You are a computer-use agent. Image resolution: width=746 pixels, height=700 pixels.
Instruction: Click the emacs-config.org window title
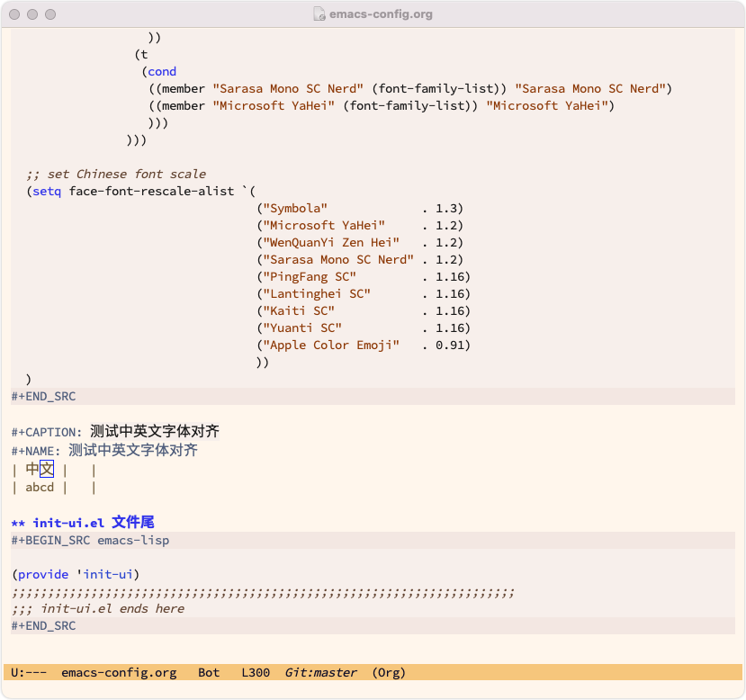[381, 14]
